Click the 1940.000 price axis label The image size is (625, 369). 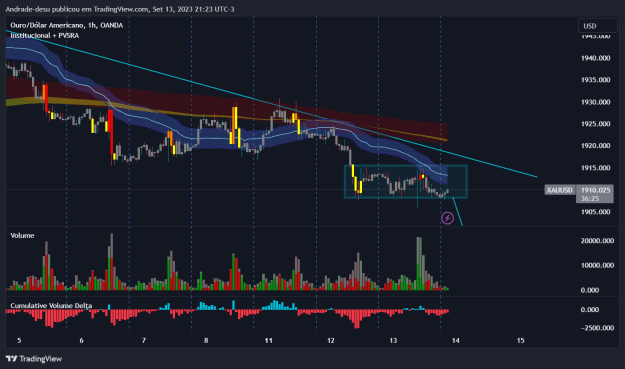(x=596, y=58)
